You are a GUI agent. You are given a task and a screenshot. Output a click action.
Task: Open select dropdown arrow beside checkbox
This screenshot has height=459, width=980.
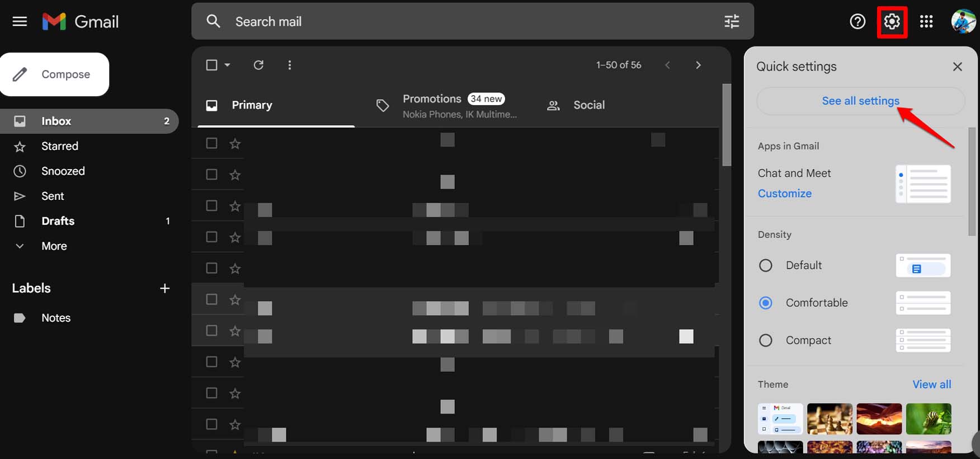(x=227, y=65)
